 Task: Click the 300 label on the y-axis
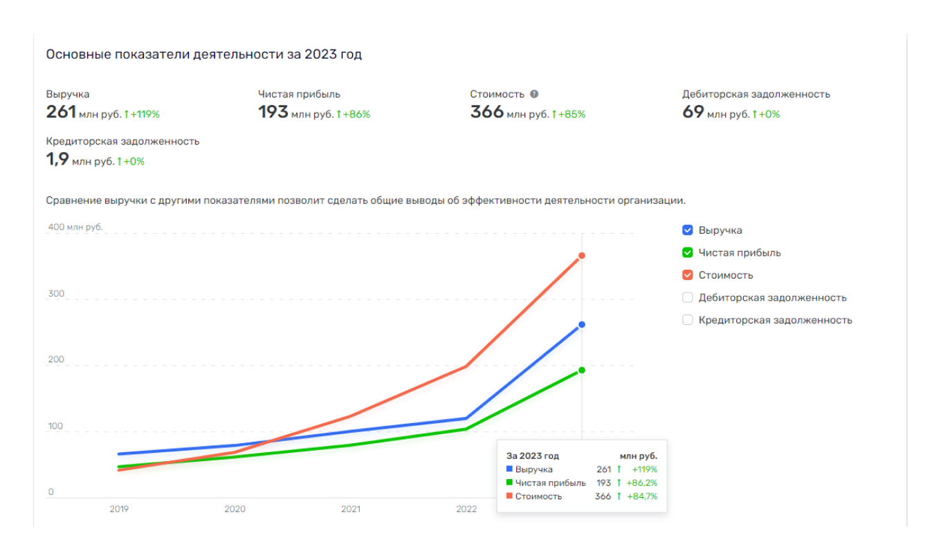(56, 294)
